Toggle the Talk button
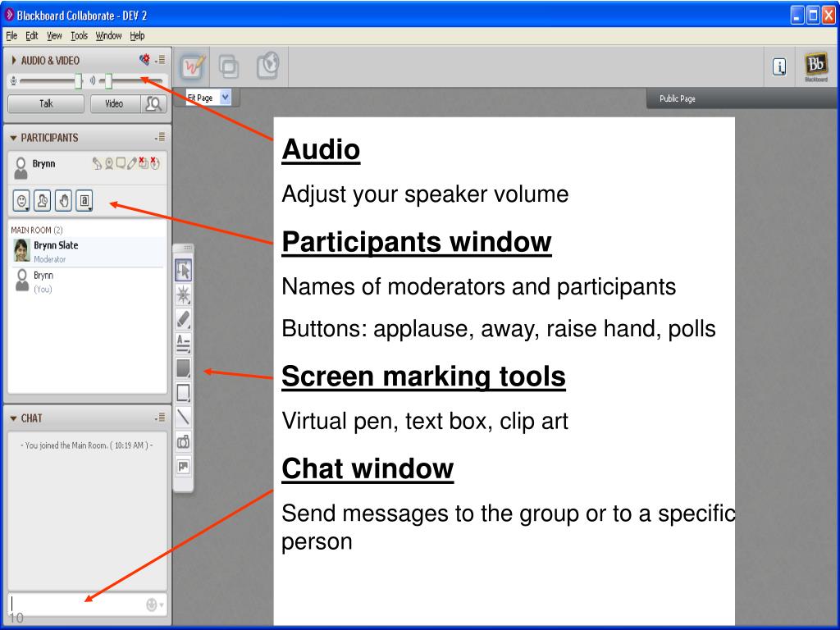This screenshot has width=840, height=630. click(46, 103)
